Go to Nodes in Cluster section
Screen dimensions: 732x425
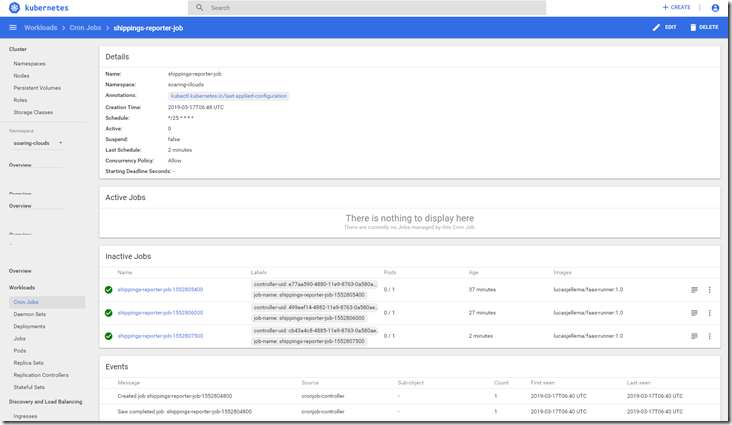21,75
